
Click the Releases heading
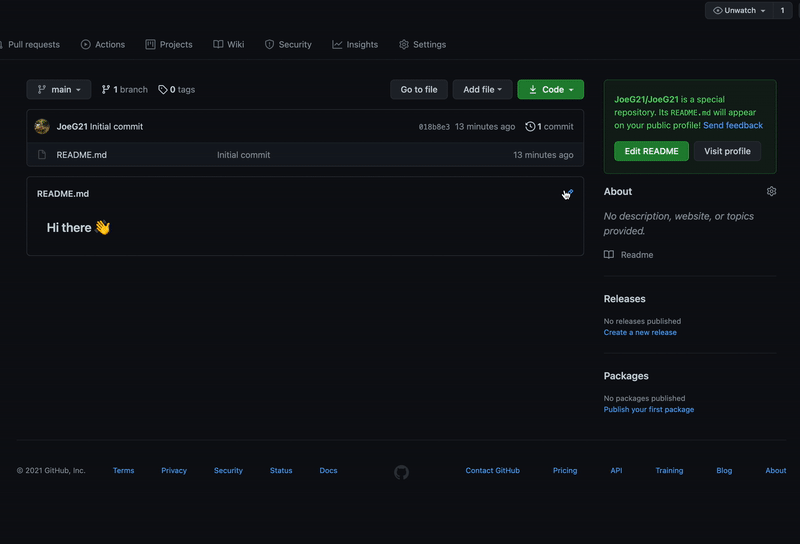coord(624,299)
